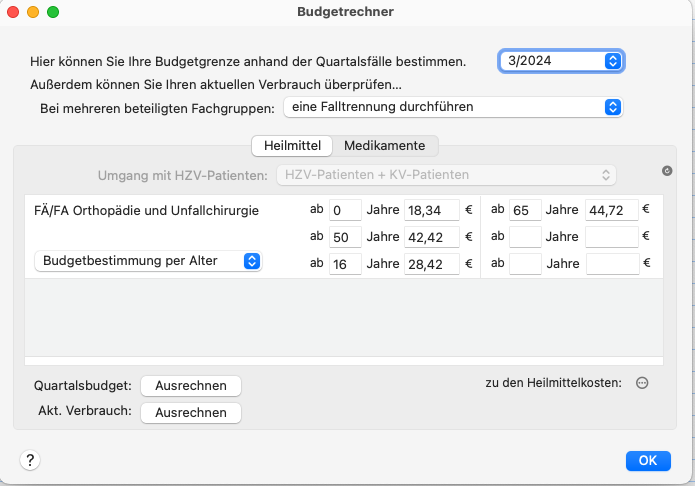Click Ausrechnen next to Akt. Verbrauch
This screenshot has height=486, width=695.
click(x=191, y=413)
